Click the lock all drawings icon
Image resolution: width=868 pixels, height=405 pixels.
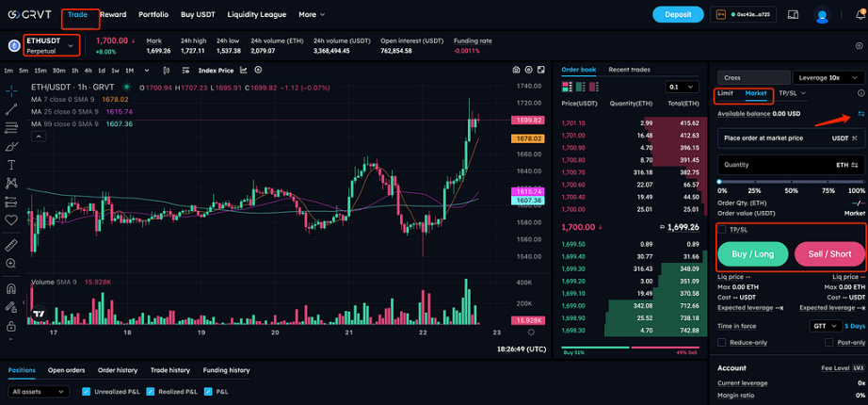click(11, 326)
